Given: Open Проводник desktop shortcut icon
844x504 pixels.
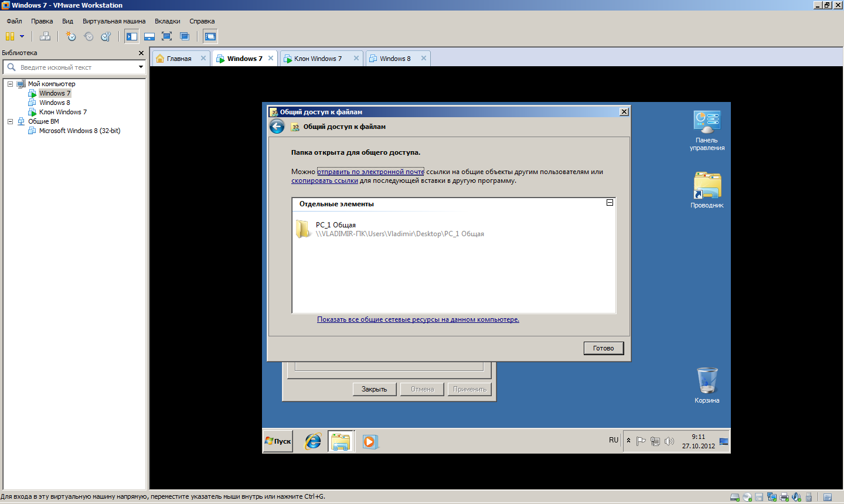Looking at the screenshot, I should point(707,190).
